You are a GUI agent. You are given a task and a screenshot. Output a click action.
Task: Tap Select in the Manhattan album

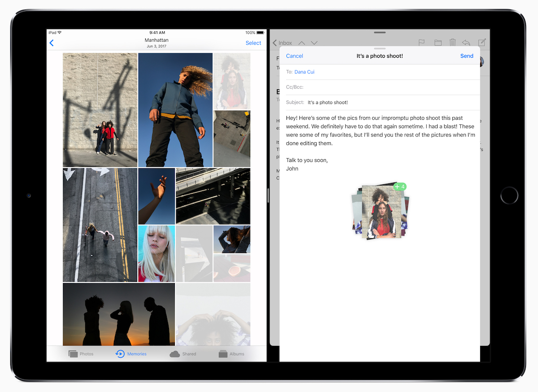pyautogui.click(x=253, y=43)
